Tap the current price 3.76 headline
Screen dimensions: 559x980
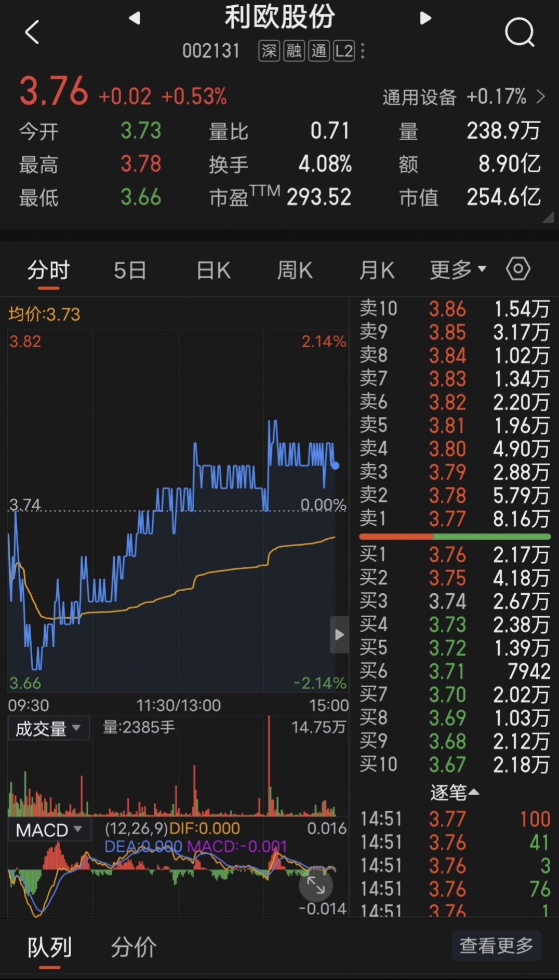[x=54, y=91]
